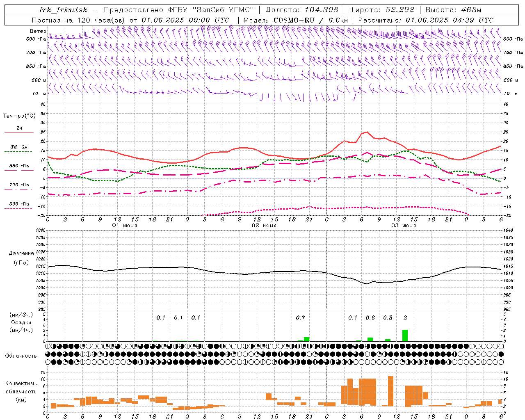Click the "Конвективн." convective label
Viewport: 525px width, 420px height.
coord(21,383)
